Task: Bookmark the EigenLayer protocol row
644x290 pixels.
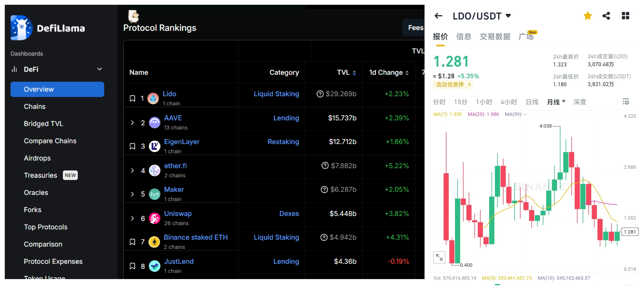Action: point(133,146)
